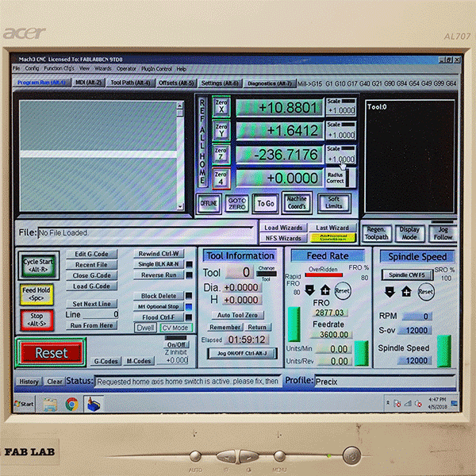Toggle Z Inhibit On/Off

(x=177, y=344)
